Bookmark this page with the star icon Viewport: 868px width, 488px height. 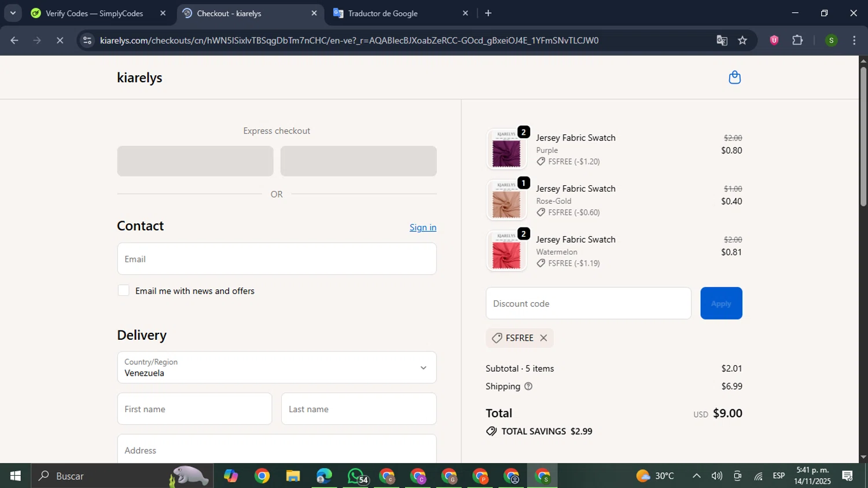point(742,41)
